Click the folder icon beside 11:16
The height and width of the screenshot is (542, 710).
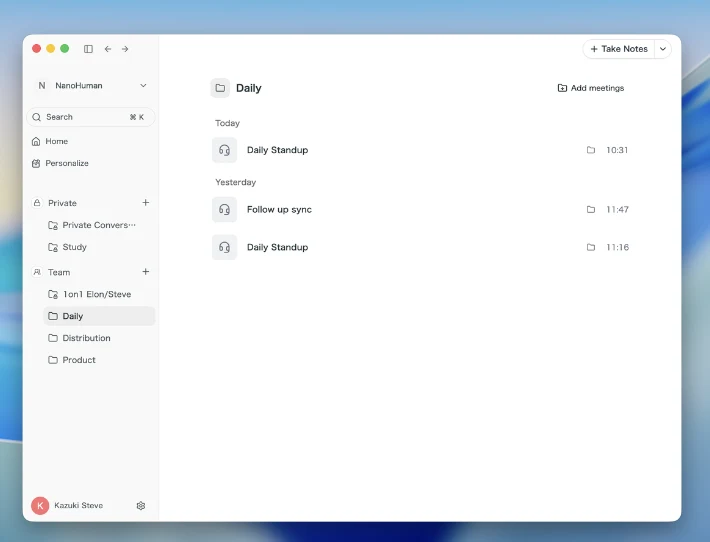pyautogui.click(x=591, y=247)
